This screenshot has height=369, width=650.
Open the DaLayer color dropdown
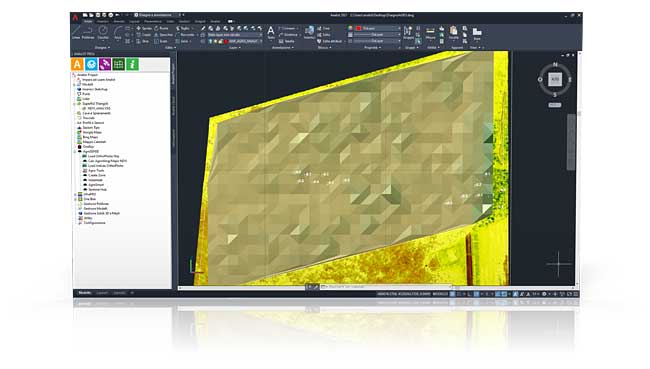(x=378, y=28)
